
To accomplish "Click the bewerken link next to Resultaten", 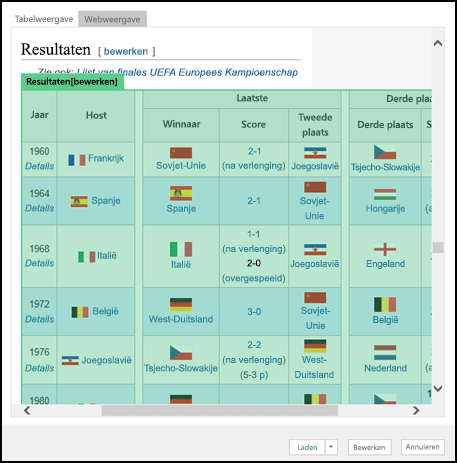I will pyautogui.click(x=126, y=51).
